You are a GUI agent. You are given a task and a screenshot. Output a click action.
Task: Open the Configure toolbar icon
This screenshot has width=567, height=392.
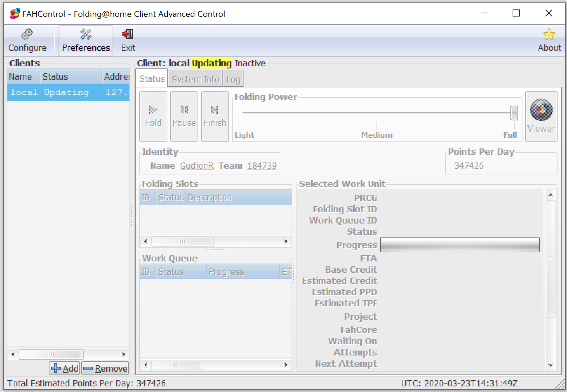click(27, 41)
